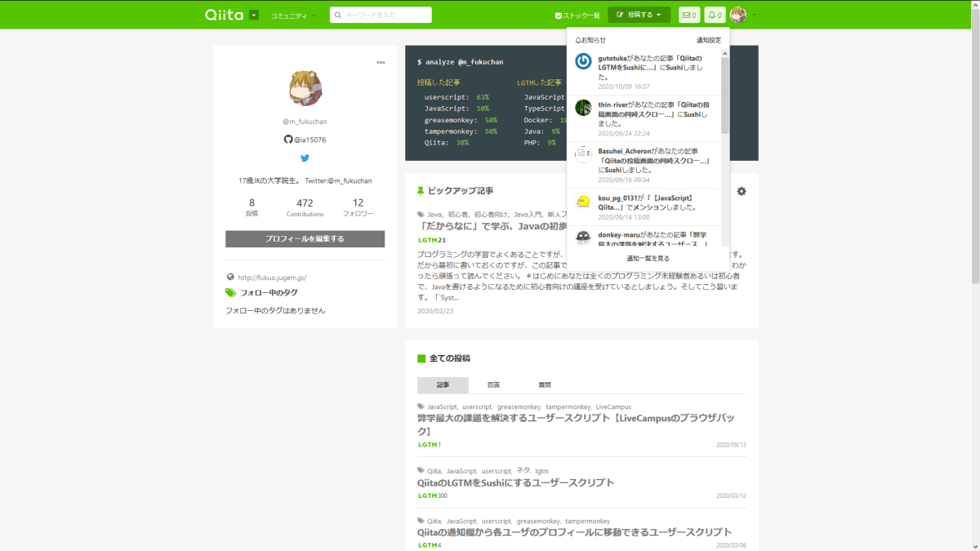Screen dimensions: 980x551
Task: Click 通知一覧を見る at the panel bottom
Action: coord(648,258)
